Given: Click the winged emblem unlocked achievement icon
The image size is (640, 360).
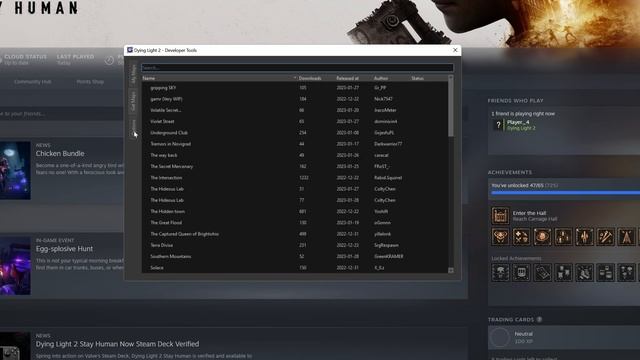Looking at the screenshot, I should click(500, 237).
